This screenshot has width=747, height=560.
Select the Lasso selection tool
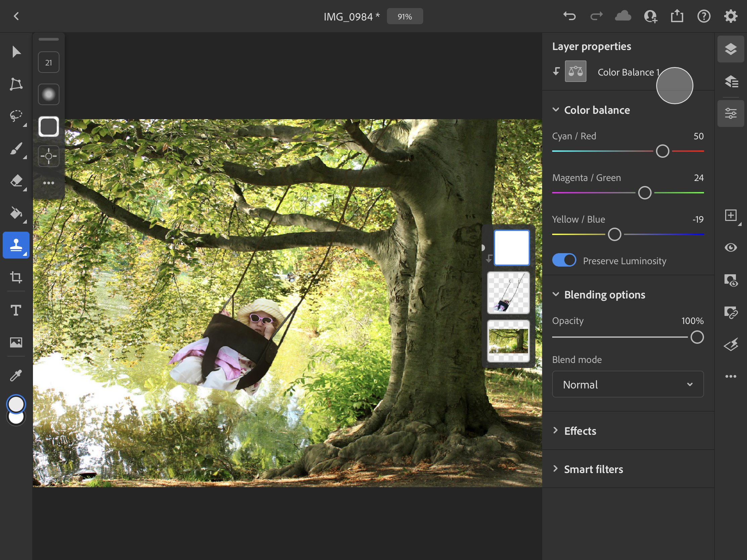(x=16, y=116)
